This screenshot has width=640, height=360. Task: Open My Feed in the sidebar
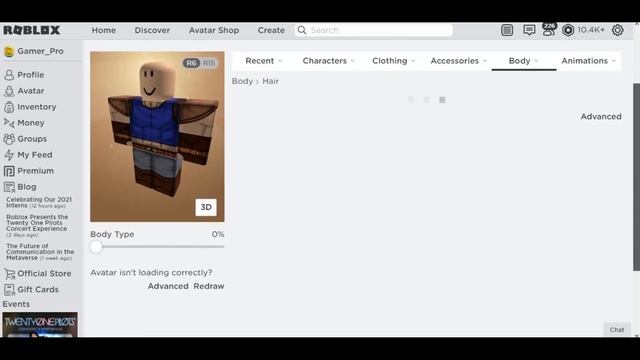tap(35, 155)
